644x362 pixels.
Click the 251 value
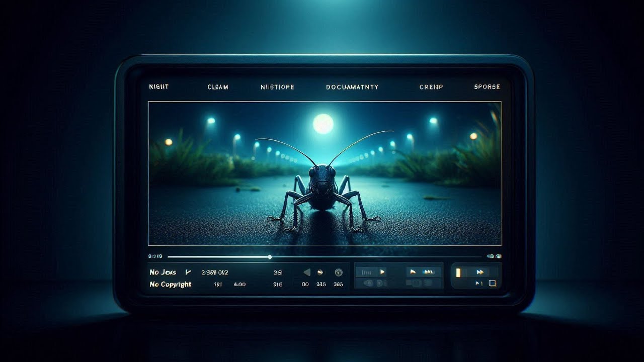[278, 273]
